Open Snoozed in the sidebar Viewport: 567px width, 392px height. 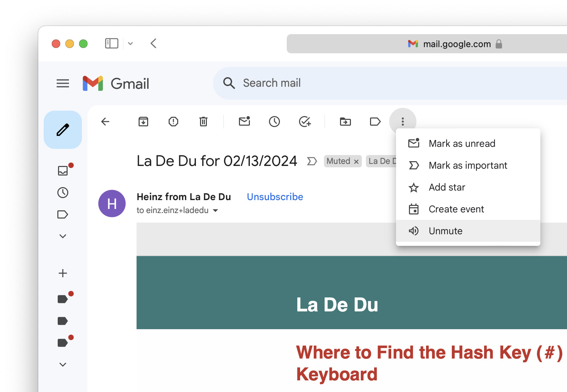point(63,193)
